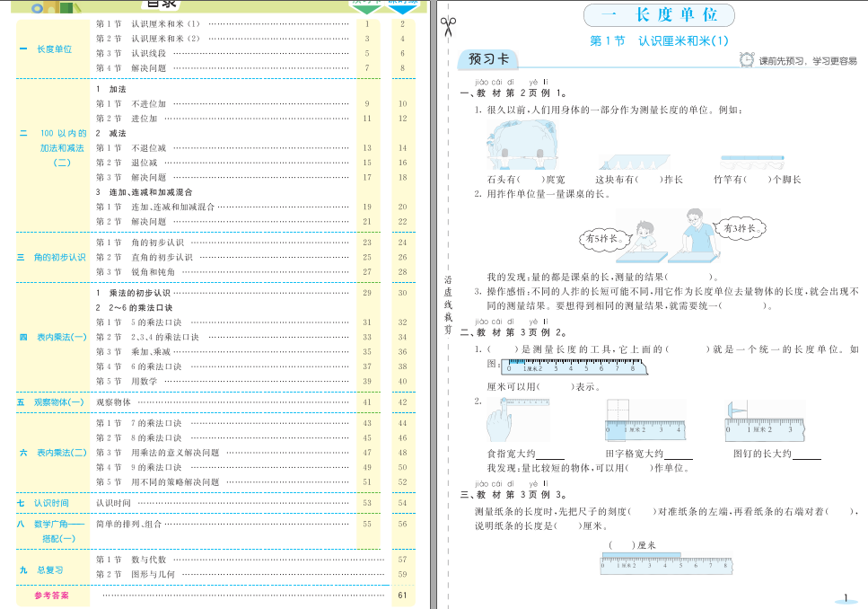Screen dimensions: 868x609
Task: Select chapter title 八 数学广角——搭配(一)
Action: click(50, 532)
